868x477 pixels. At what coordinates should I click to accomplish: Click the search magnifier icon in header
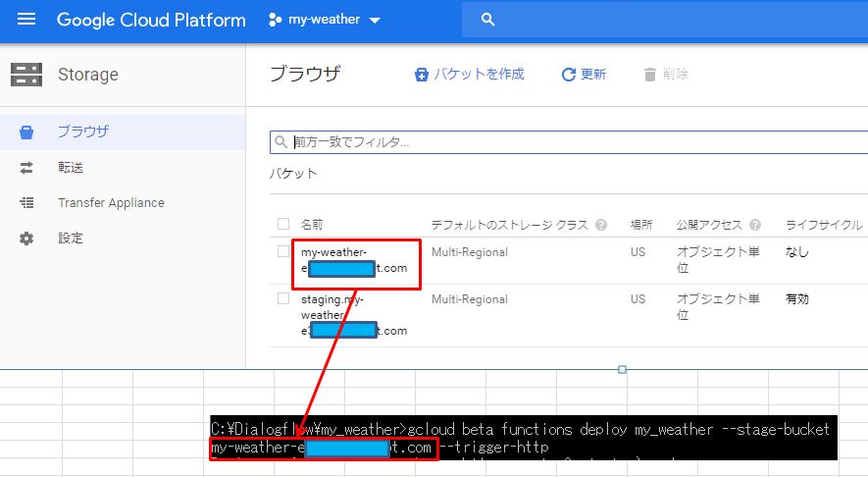tap(487, 20)
